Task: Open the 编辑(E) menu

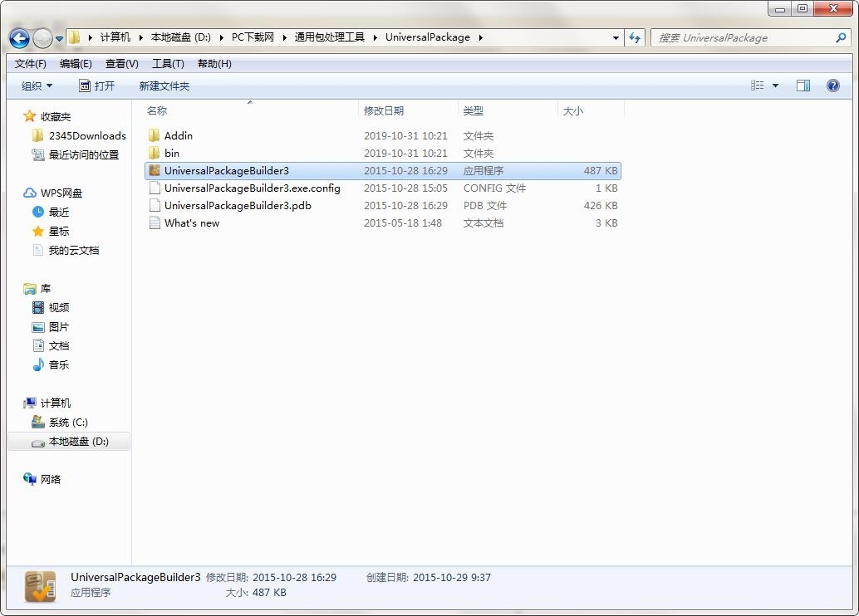Action: pyautogui.click(x=76, y=64)
